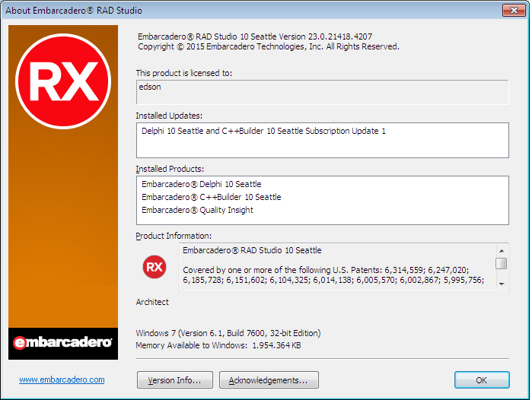Viewport: 532px width, 400px height.
Task: Click the Copyright 2015 Embarcadero line
Action: [x=269, y=46]
